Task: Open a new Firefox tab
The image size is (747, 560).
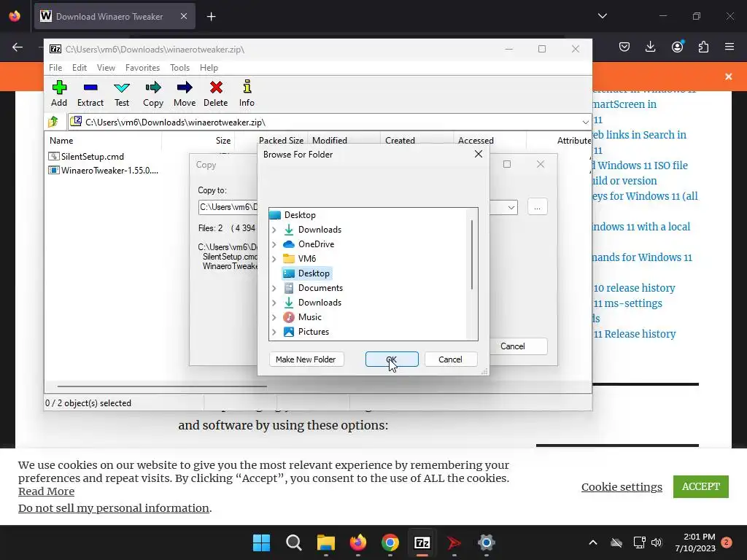Action: coord(211,17)
